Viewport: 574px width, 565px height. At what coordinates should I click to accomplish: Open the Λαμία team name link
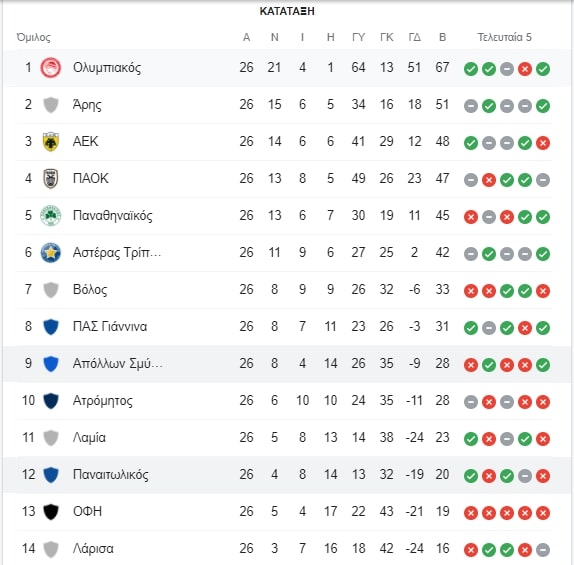click(x=89, y=438)
